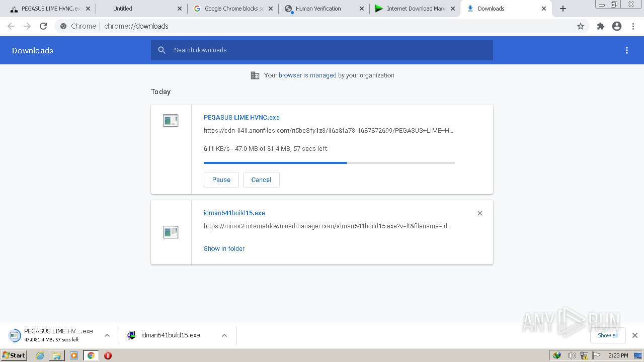The image size is (644, 362).
Task: Click the idman641build15.exe file icon in list
Action: (x=171, y=232)
